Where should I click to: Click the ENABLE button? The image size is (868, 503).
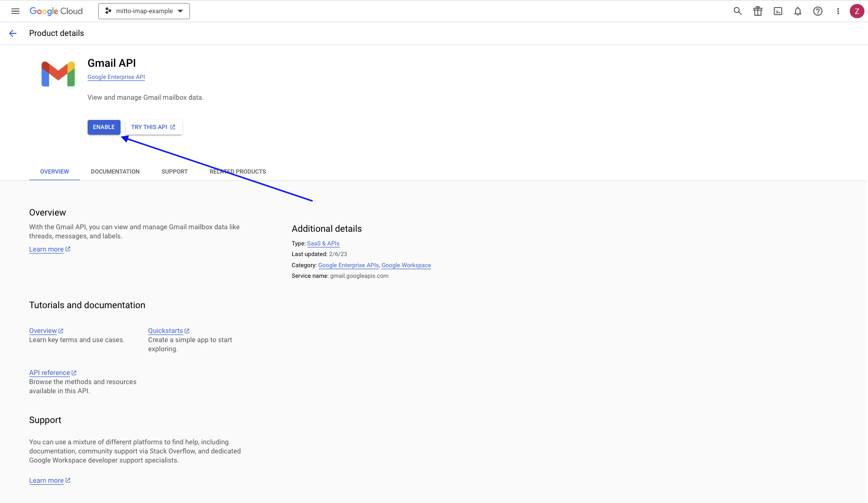tap(104, 127)
